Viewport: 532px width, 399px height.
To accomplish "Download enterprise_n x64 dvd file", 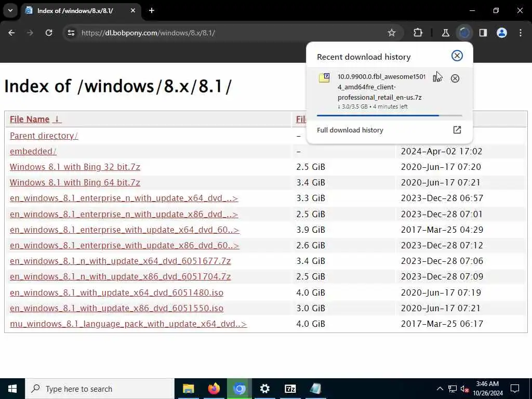I will (x=124, y=198).
